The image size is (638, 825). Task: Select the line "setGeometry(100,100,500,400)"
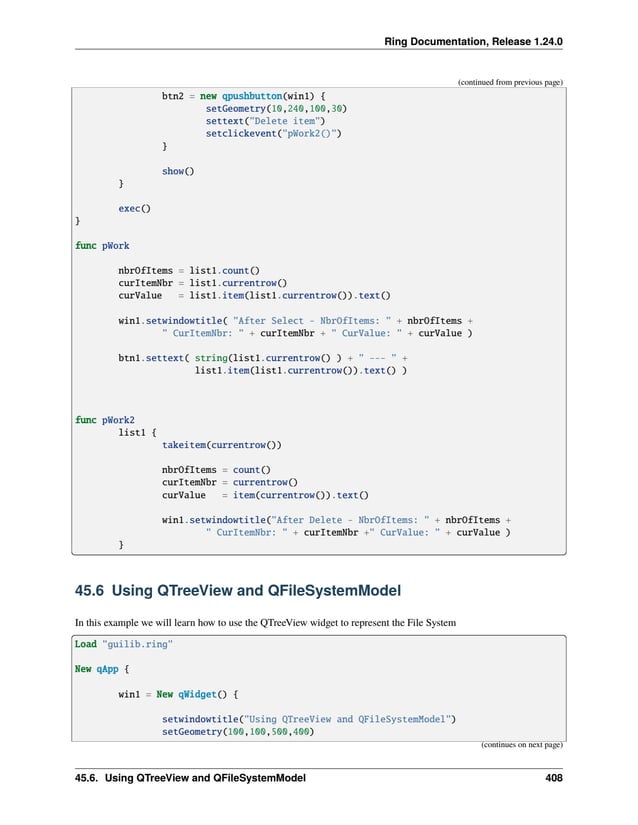click(x=238, y=732)
